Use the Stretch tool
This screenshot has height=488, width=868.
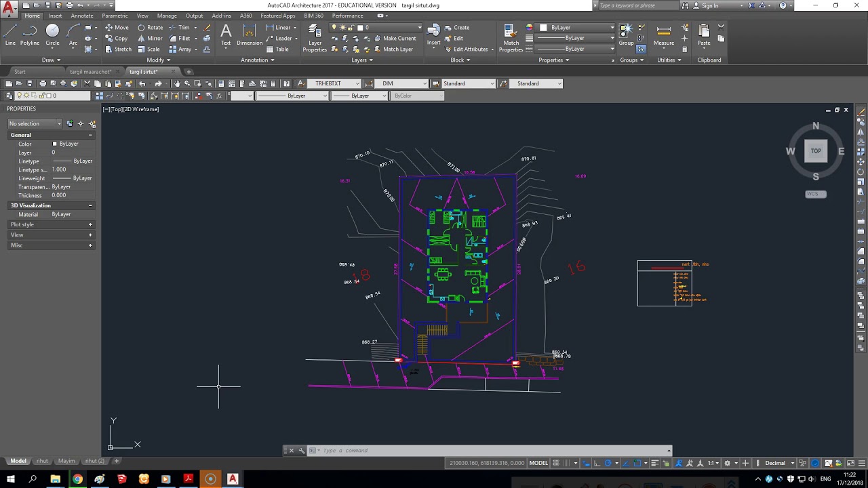(x=118, y=49)
